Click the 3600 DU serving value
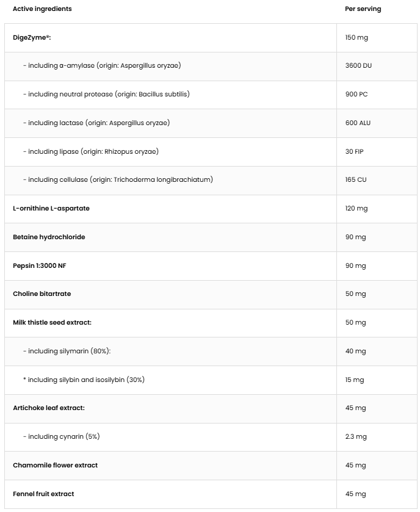Image resolution: width=420 pixels, height=512 pixels. [358, 66]
